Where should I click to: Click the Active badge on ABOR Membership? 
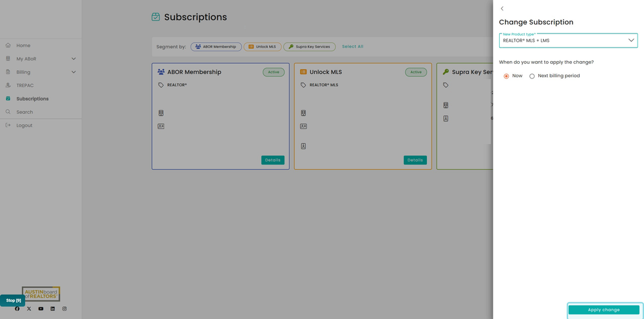(x=274, y=72)
